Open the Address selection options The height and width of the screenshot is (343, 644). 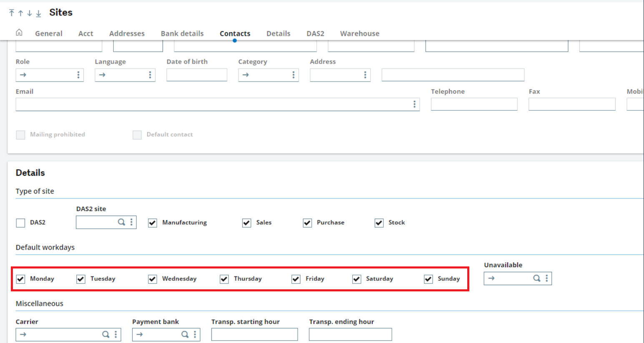(366, 75)
